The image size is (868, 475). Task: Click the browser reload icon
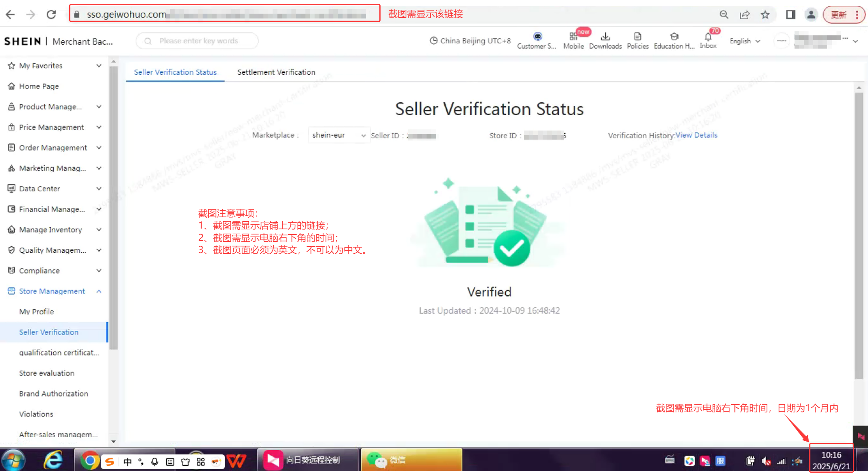(x=51, y=15)
